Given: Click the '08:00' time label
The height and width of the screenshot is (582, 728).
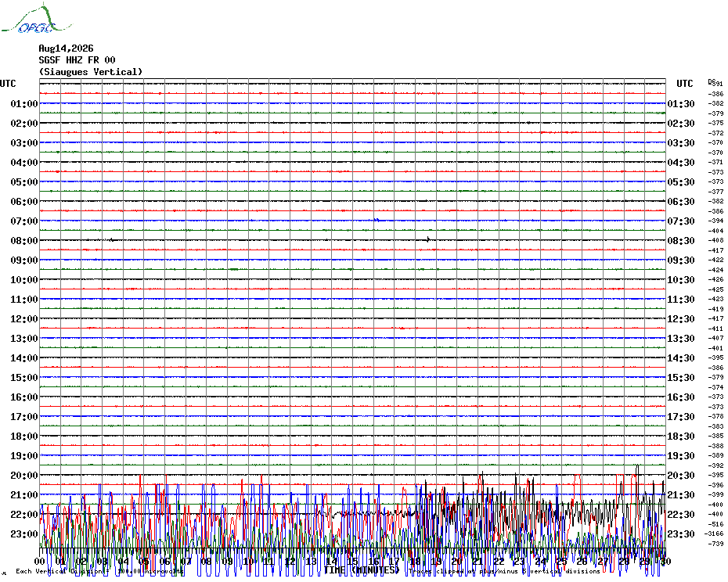Looking at the screenshot, I should tap(24, 240).
